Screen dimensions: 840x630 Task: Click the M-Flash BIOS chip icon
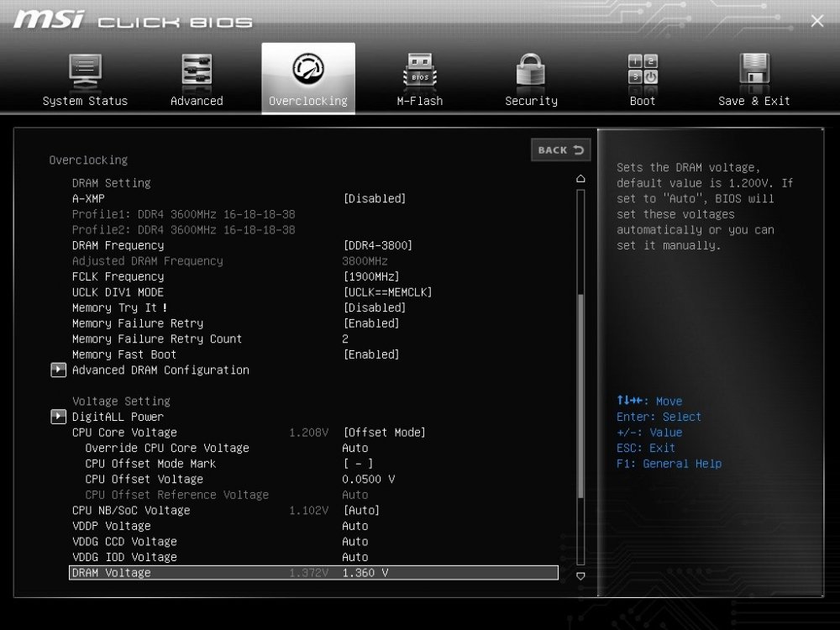click(419, 71)
